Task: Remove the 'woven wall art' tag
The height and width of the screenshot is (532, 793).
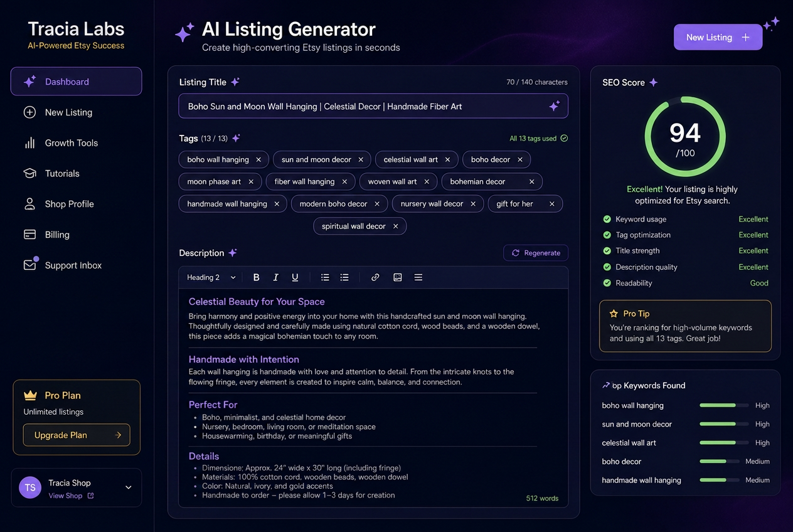Action: pos(427,181)
